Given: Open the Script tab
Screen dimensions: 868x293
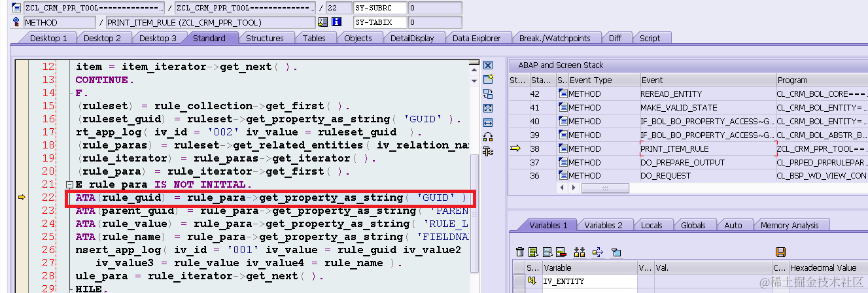Looking at the screenshot, I should [650, 38].
